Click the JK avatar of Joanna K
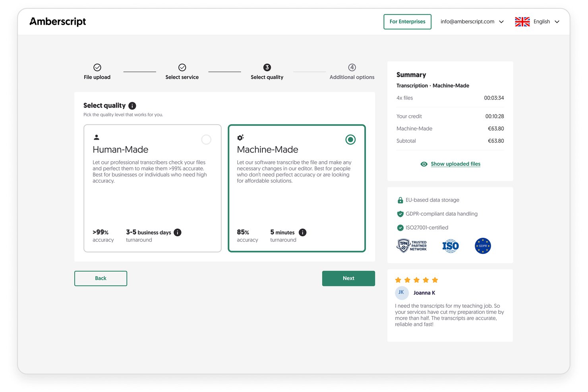Viewport: 588px width, 392px height. 402,293
